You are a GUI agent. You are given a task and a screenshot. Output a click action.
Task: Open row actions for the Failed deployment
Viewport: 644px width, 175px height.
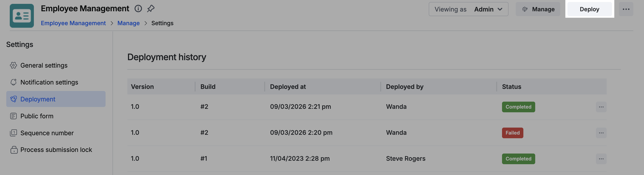coord(601,133)
